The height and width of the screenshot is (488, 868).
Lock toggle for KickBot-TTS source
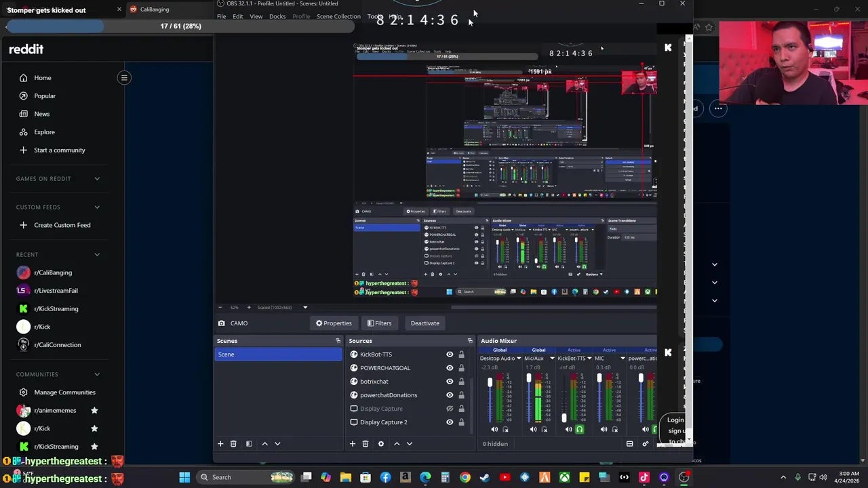point(461,354)
